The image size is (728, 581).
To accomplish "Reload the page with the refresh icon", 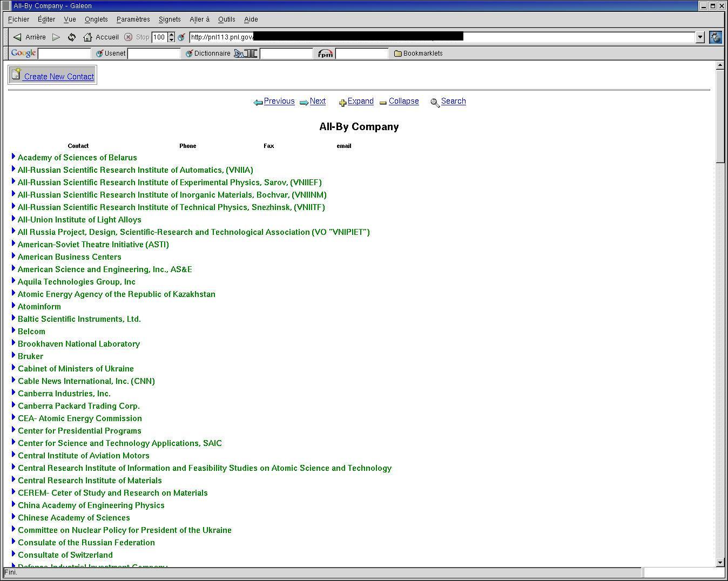I will click(x=72, y=37).
